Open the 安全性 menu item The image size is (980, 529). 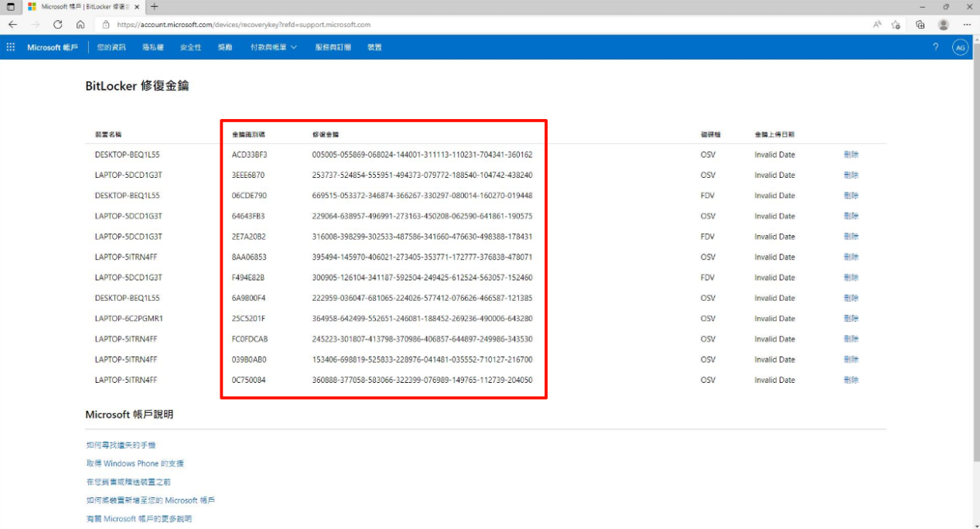(x=190, y=47)
